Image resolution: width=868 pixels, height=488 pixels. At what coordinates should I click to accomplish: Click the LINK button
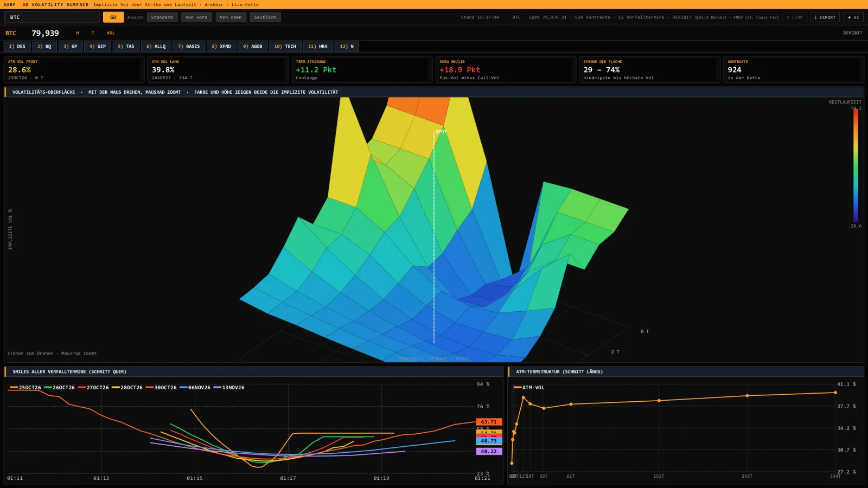point(795,17)
